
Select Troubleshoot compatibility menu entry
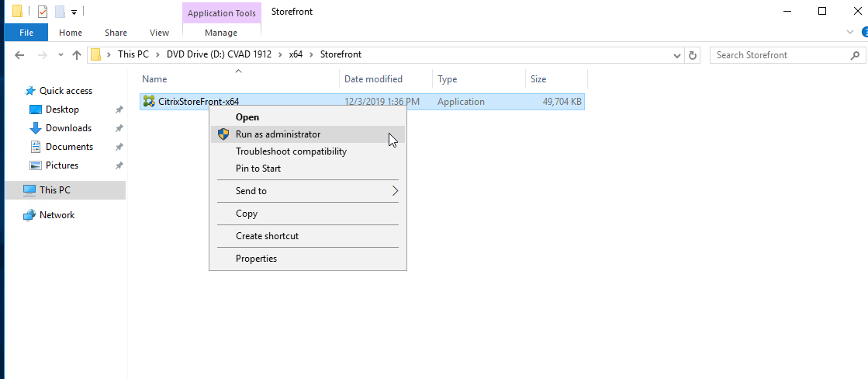pyautogui.click(x=308, y=151)
